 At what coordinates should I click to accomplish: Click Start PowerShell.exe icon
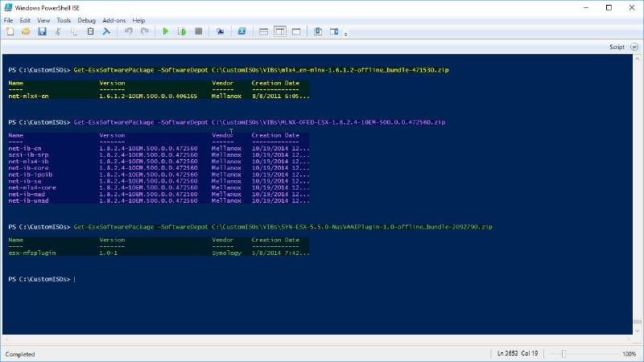[x=242, y=31]
